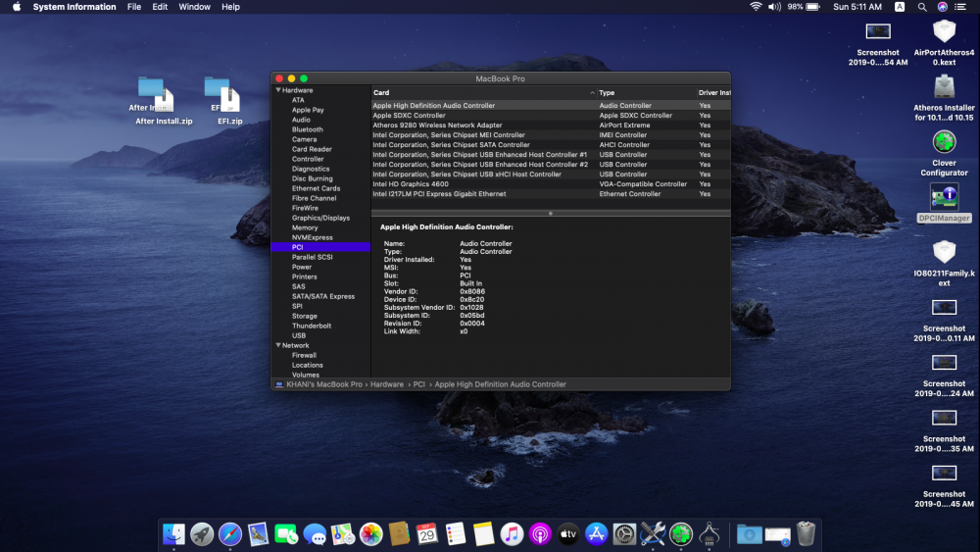Select Clover Configurator desktop icon

944,153
